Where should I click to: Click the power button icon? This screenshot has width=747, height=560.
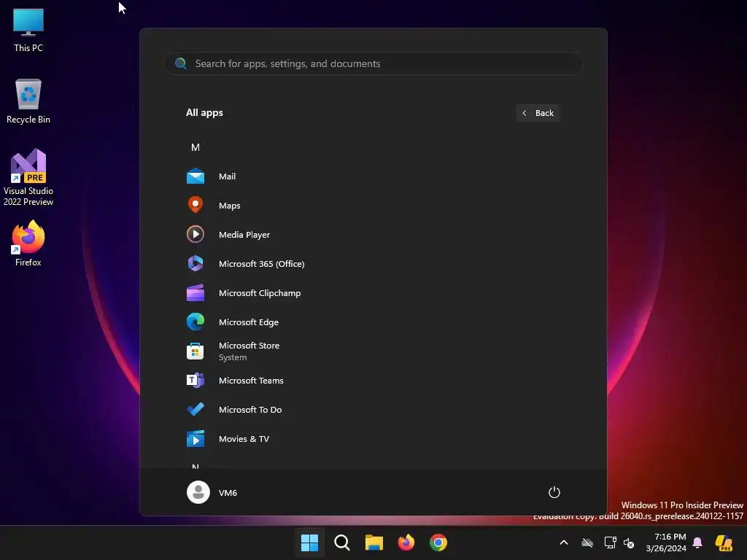pyautogui.click(x=554, y=492)
